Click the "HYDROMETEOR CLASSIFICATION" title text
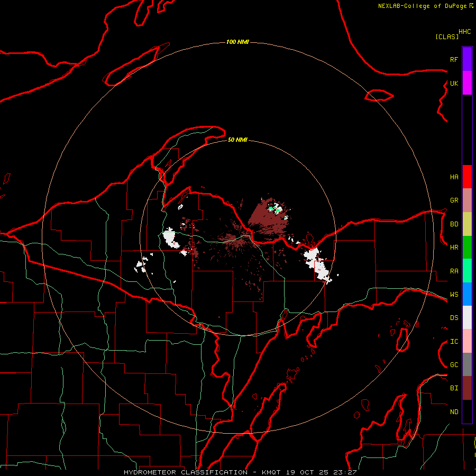 (x=186, y=472)
